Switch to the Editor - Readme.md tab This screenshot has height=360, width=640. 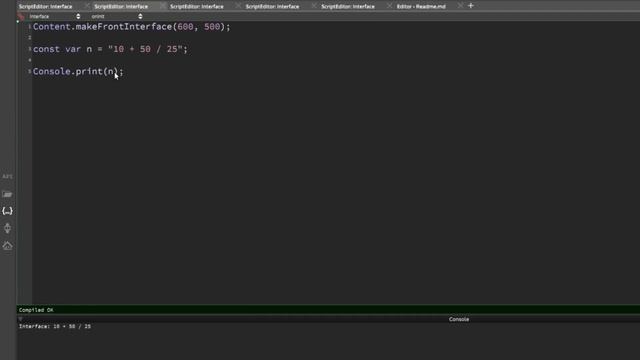421,7
